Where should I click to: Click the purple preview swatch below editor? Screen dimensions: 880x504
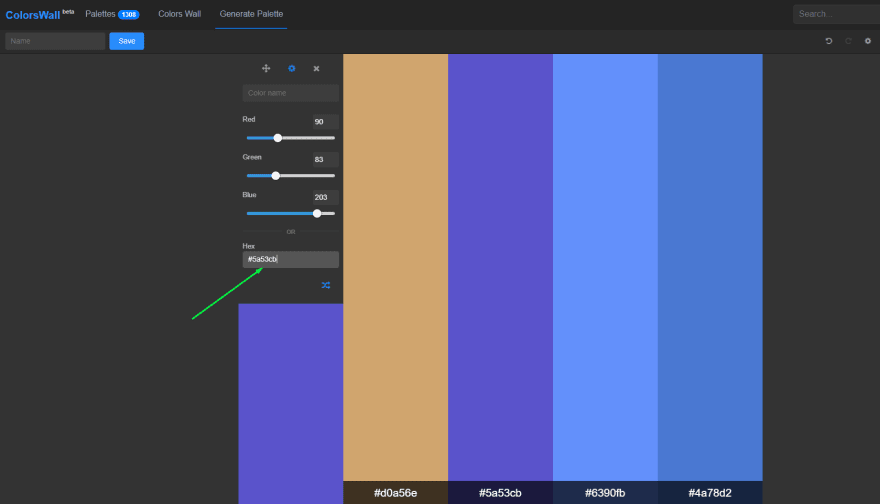pos(291,404)
